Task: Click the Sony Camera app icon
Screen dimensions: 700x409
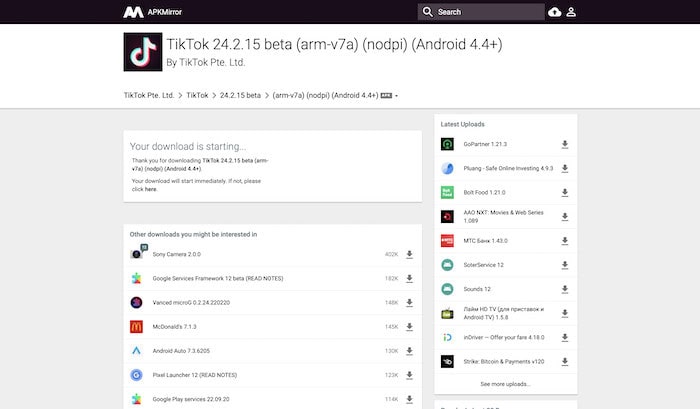Action: tap(138, 253)
